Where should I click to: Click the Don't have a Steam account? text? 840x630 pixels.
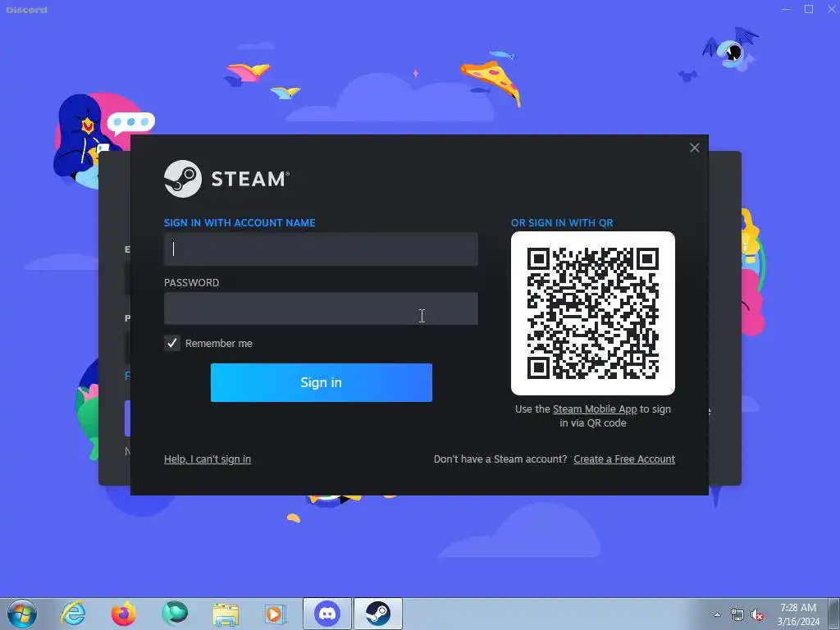(500, 459)
